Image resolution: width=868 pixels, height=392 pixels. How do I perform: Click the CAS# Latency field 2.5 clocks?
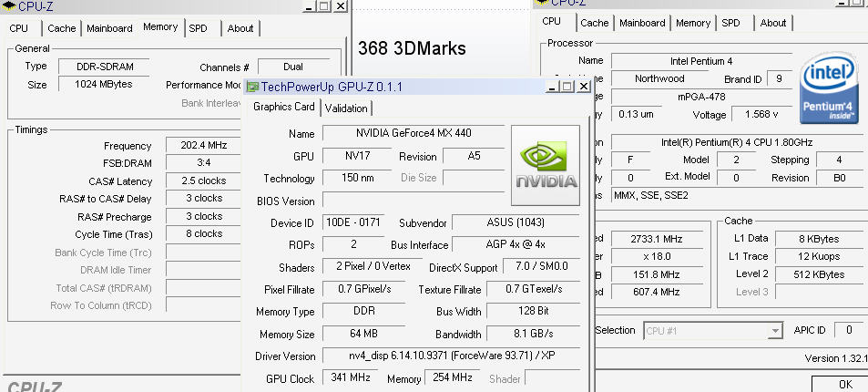tap(204, 181)
